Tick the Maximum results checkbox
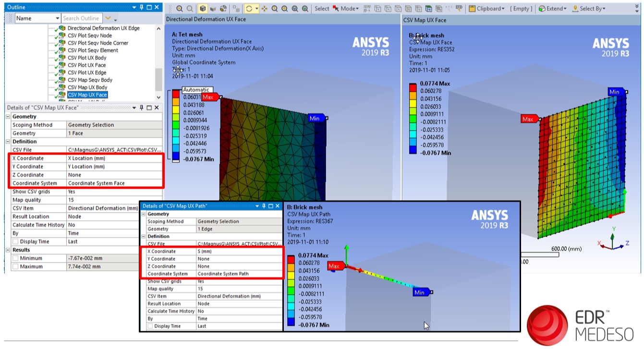 15,266
